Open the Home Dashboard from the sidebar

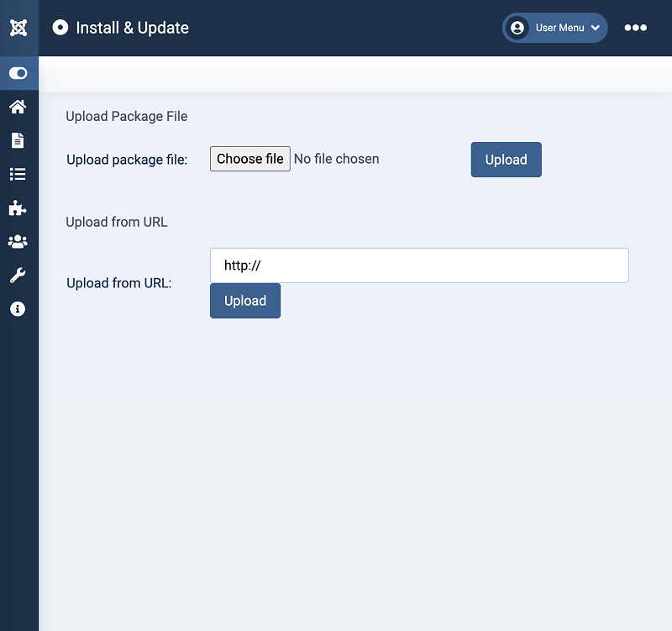point(18,107)
